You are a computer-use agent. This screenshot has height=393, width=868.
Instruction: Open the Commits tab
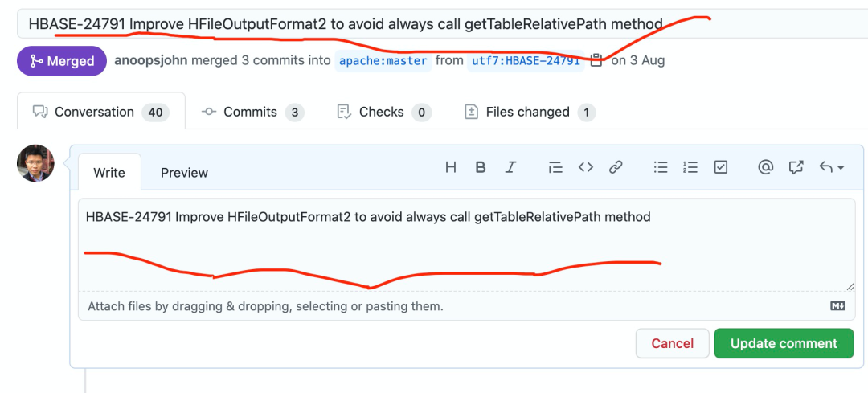click(252, 112)
